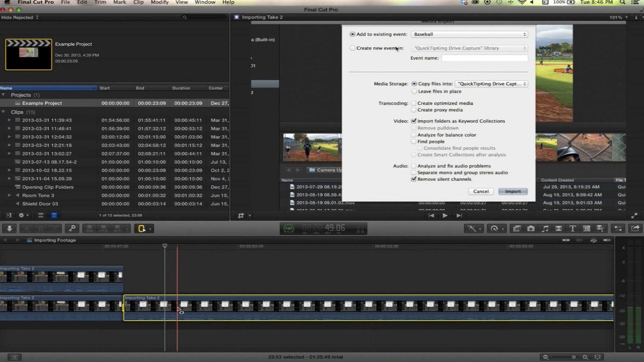The height and width of the screenshot is (362, 644).
Task: Open the Trim menu
Action: 100,3
